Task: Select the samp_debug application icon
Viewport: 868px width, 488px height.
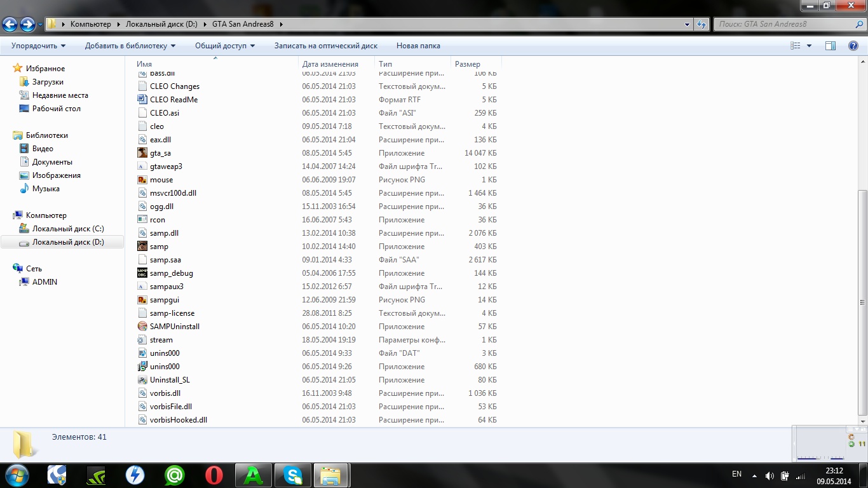Action: click(142, 273)
